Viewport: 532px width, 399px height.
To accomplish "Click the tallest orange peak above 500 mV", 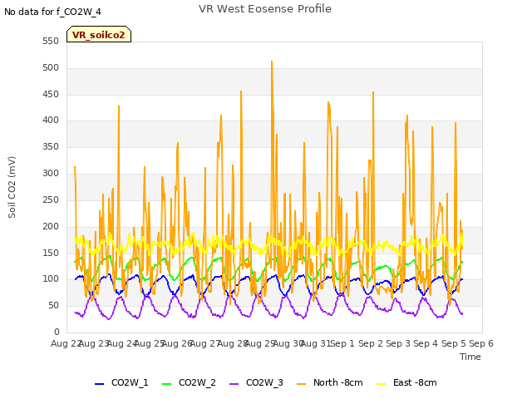I will [272, 62].
